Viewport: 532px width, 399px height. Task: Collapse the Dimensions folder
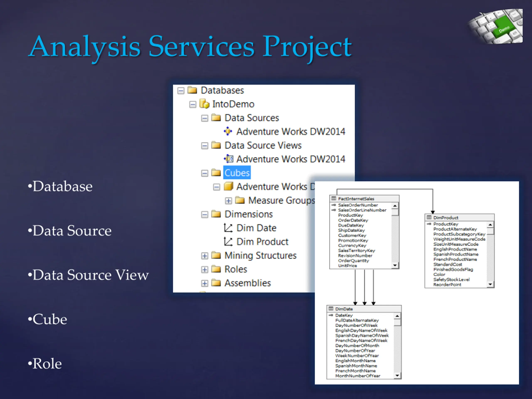205,214
